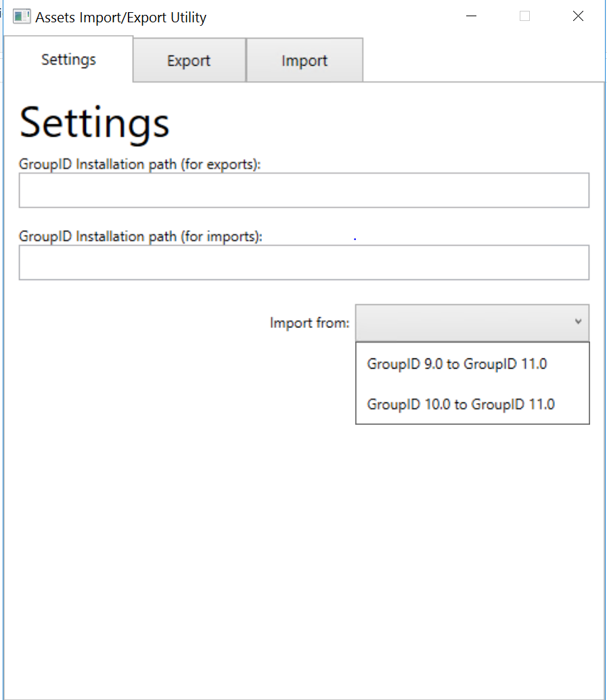The width and height of the screenshot is (607, 700).
Task: Open the Export tab
Action: pos(188,60)
